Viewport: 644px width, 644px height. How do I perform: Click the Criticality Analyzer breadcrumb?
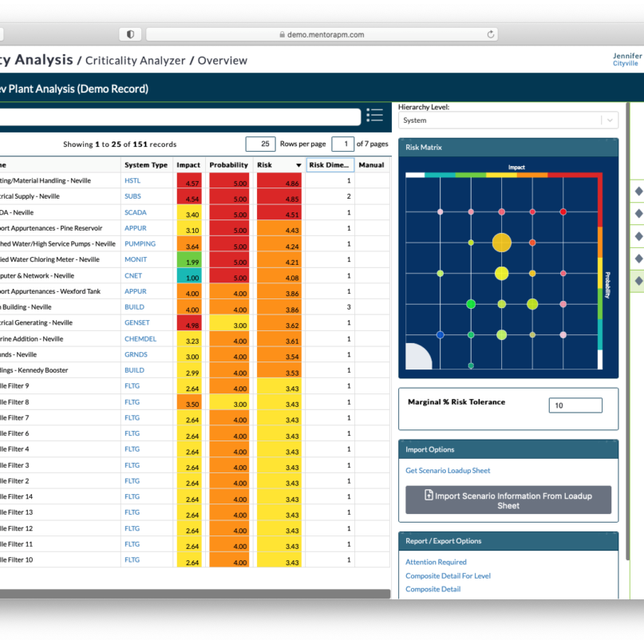pos(135,61)
